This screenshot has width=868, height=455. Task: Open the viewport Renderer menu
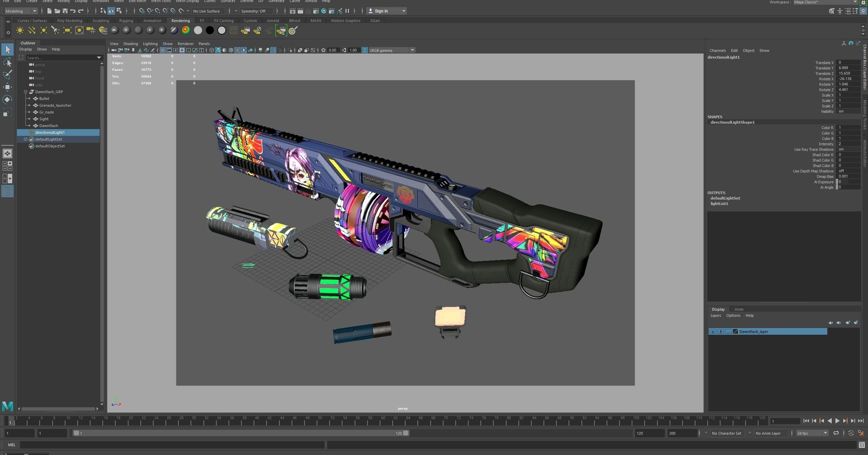point(185,44)
